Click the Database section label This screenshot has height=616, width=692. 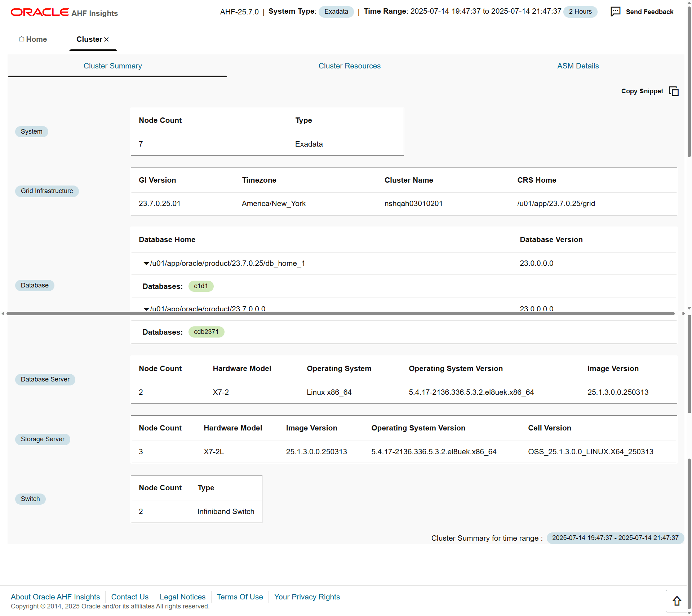[35, 285]
